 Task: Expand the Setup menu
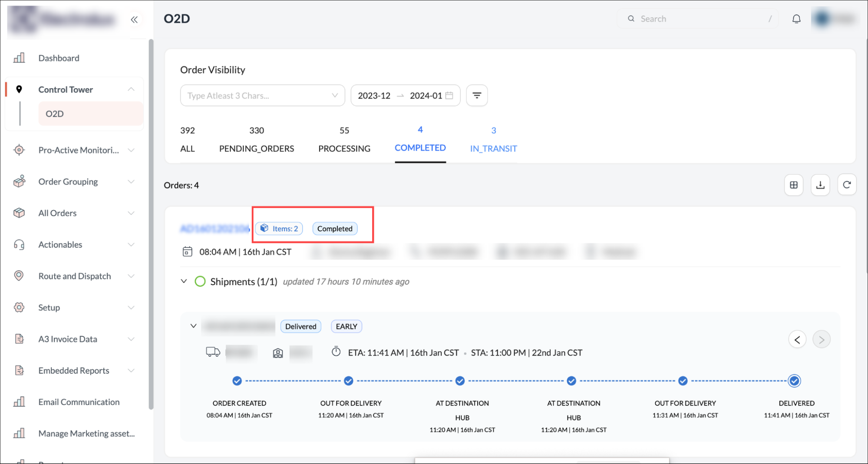point(131,307)
